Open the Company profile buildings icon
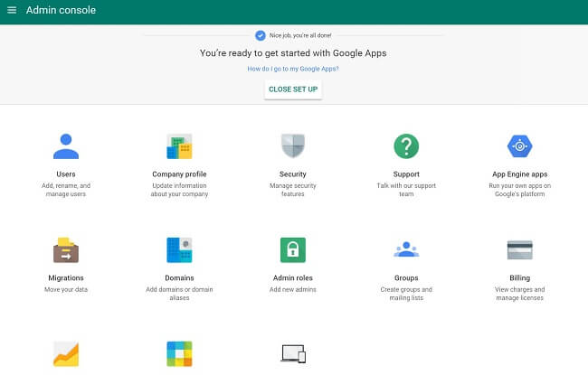This screenshot has width=588, height=375. [179, 146]
